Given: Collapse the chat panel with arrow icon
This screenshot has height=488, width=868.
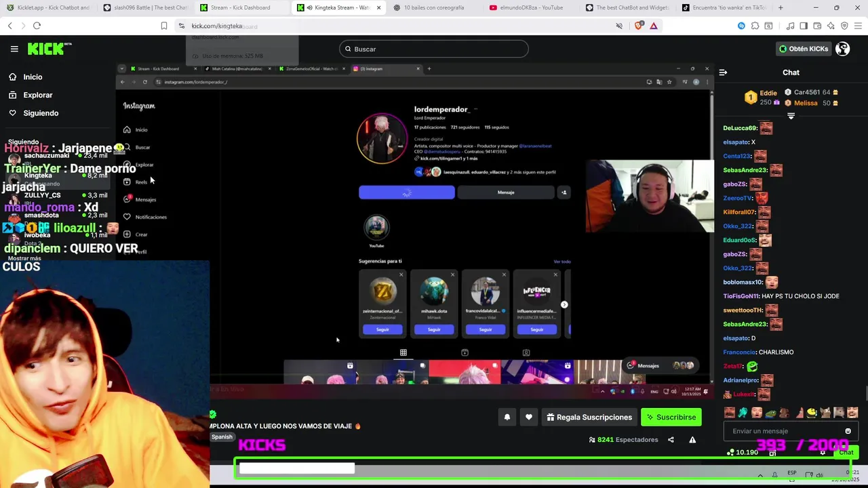Looking at the screenshot, I should (723, 72).
